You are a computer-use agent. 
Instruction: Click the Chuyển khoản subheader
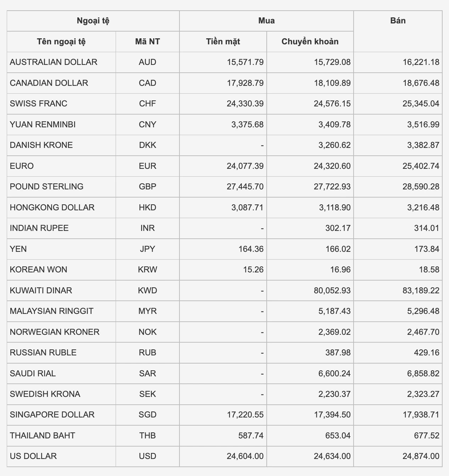pyautogui.click(x=310, y=41)
